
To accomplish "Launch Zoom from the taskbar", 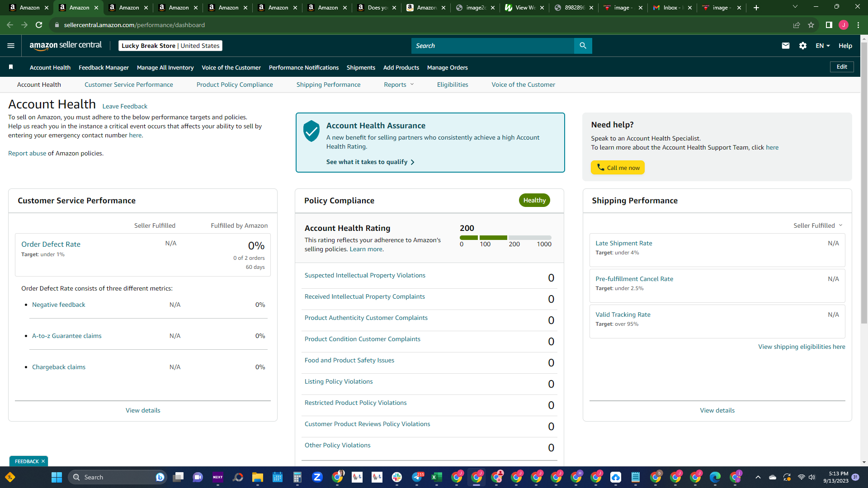I will coord(317,477).
